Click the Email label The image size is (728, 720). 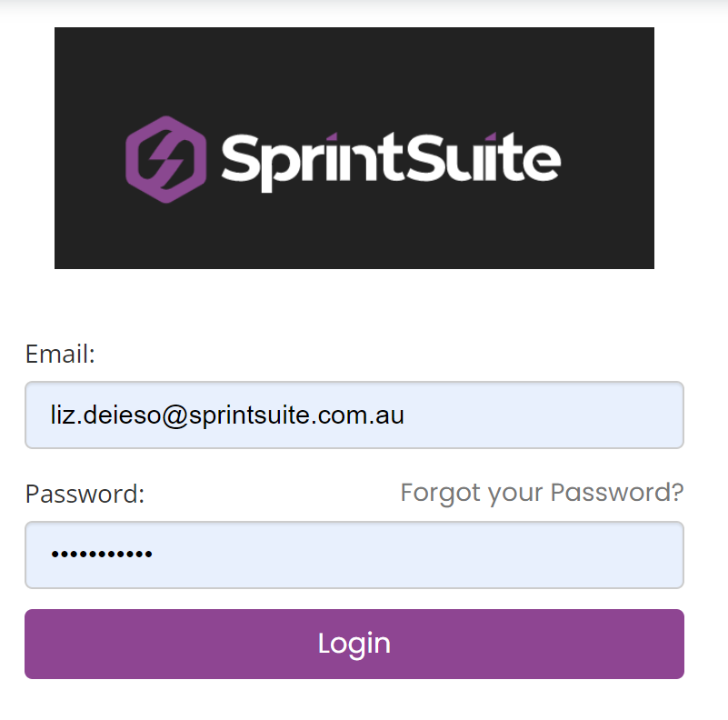(x=60, y=354)
